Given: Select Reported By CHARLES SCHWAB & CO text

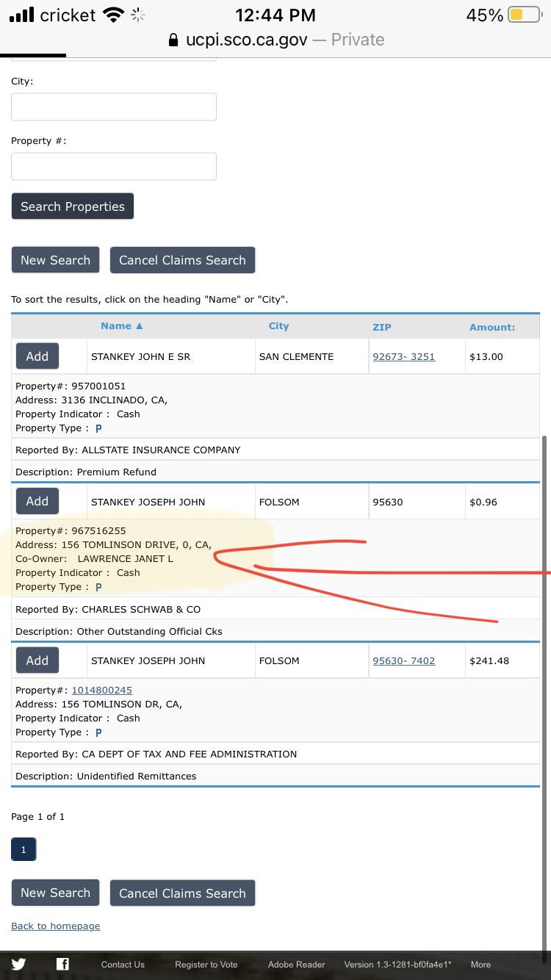Looking at the screenshot, I should (x=108, y=609).
